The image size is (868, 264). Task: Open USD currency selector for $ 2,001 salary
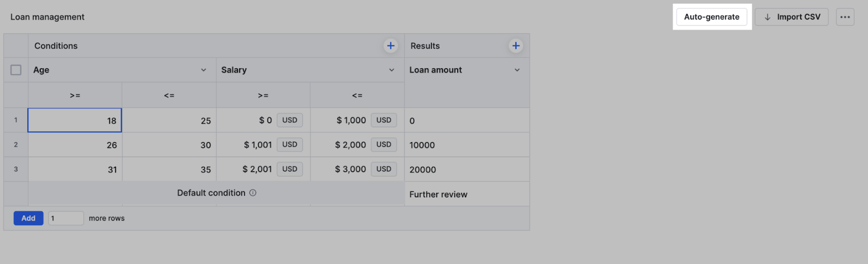(290, 169)
